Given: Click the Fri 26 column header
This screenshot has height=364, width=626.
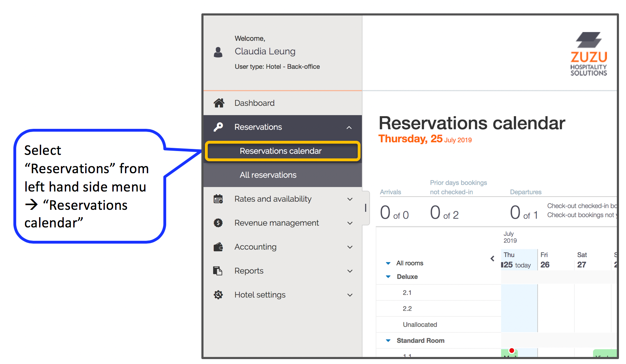Looking at the screenshot, I should pyautogui.click(x=556, y=260).
